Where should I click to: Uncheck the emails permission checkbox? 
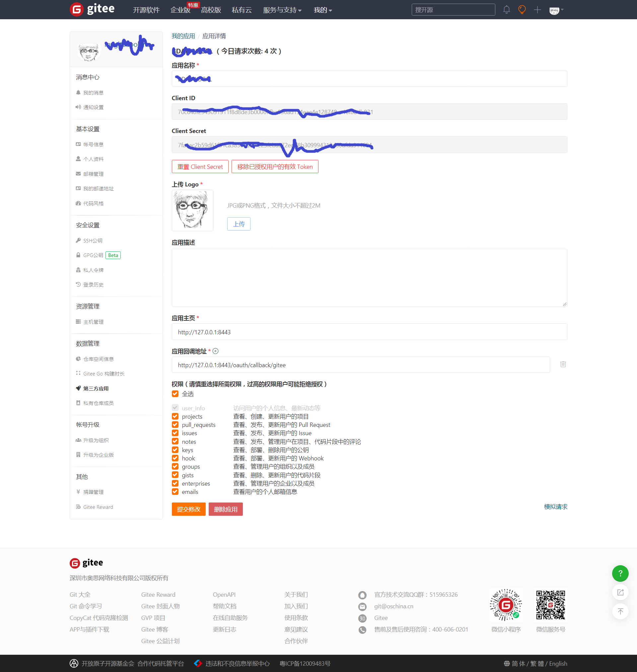click(x=175, y=492)
